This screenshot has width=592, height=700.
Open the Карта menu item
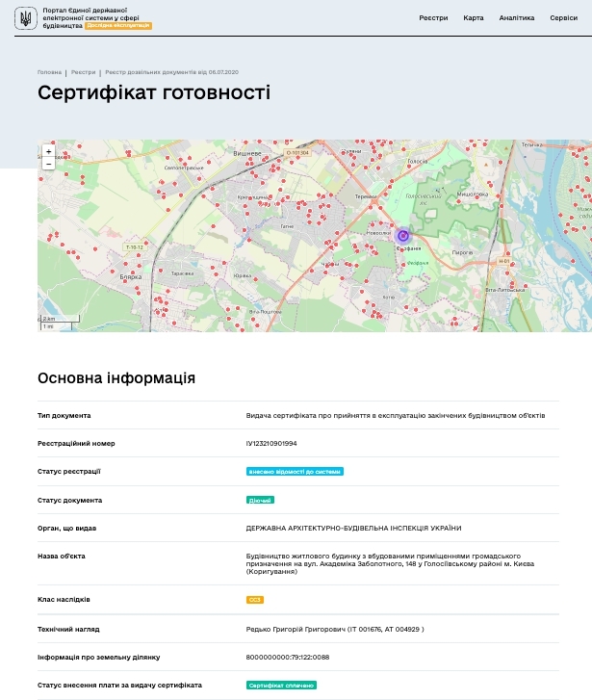point(474,18)
